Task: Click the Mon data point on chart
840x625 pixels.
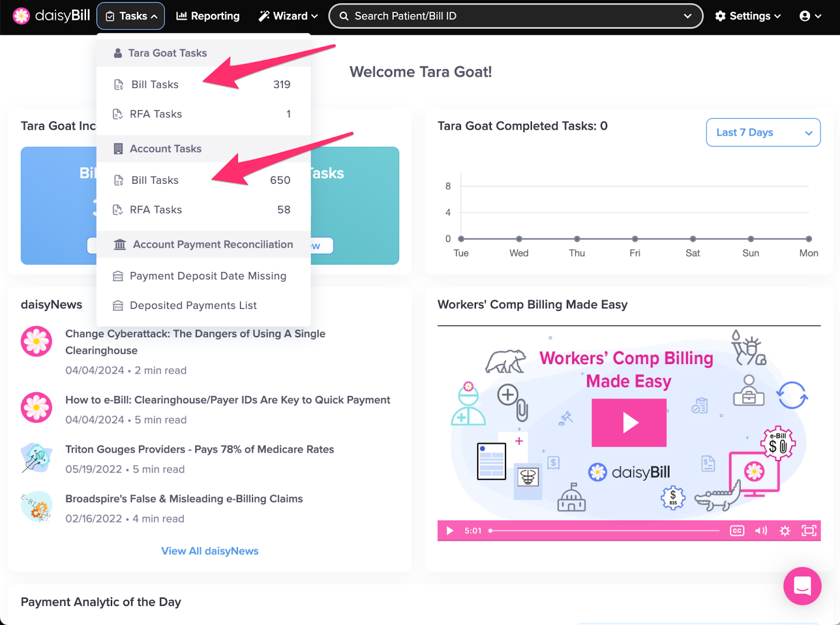Action: tap(809, 239)
